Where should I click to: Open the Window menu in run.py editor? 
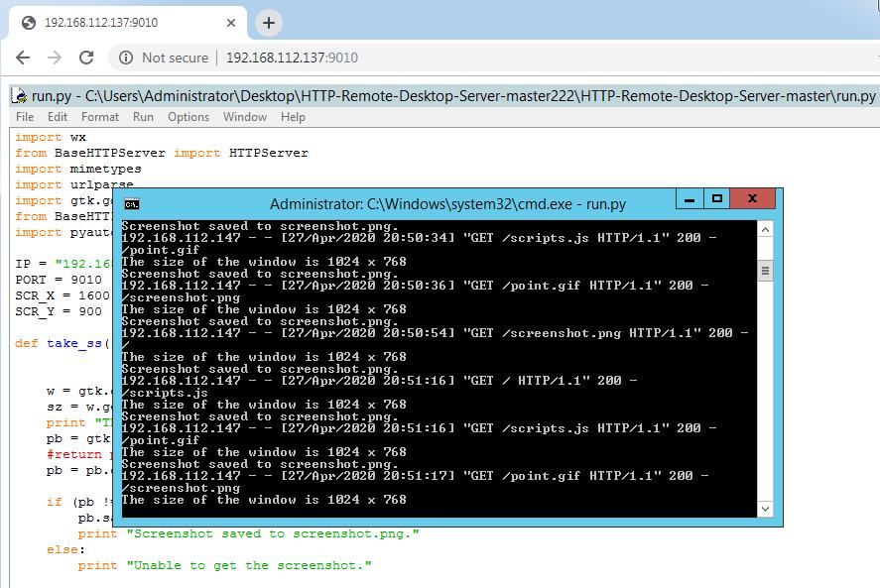[x=245, y=117]
